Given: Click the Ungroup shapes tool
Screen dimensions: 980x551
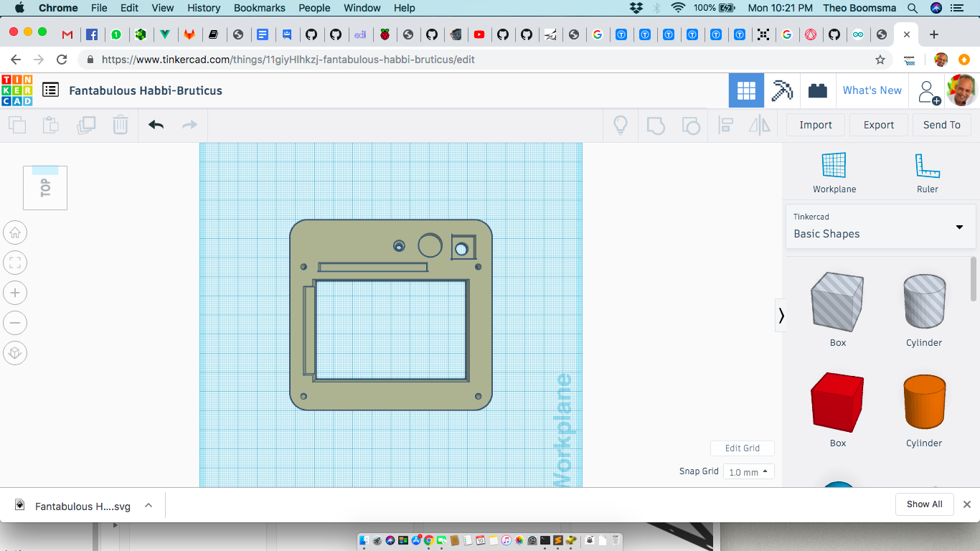Looking at the screenshot, I should coord(690,126).
